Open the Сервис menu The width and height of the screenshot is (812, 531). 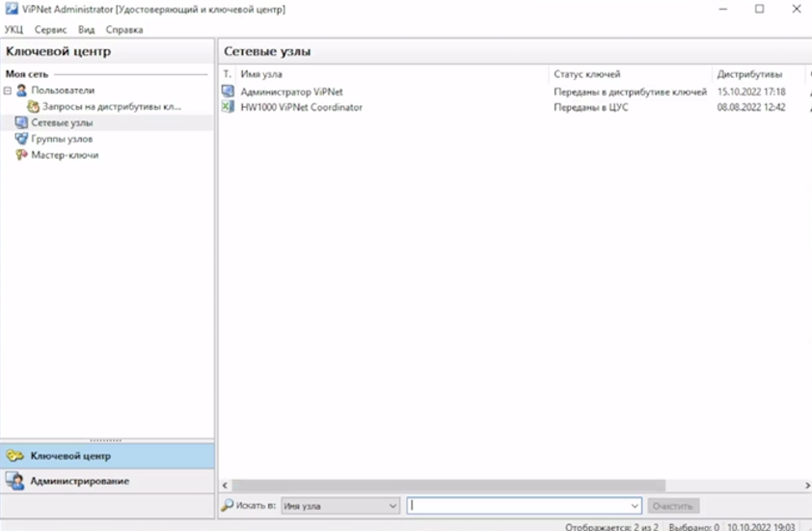click(51, 30)
